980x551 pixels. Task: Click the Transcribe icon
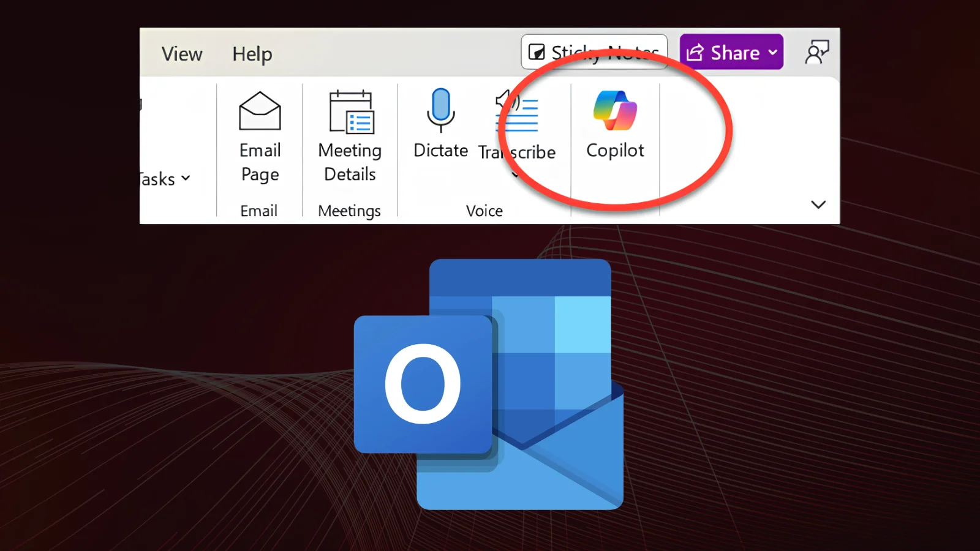(516, 111)
